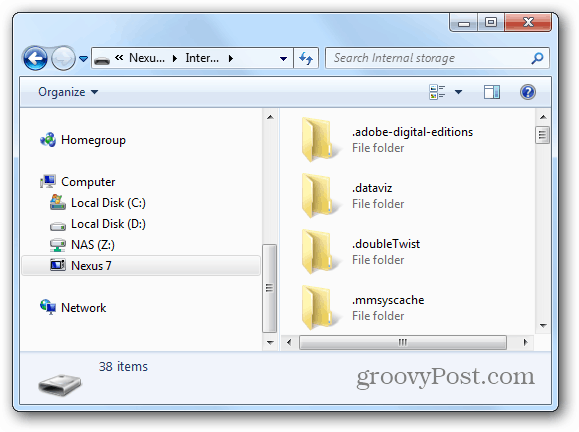The height and width of the screenshot is (432, 579).
Task: Open the Organize menu
Action: click(68, 92)
